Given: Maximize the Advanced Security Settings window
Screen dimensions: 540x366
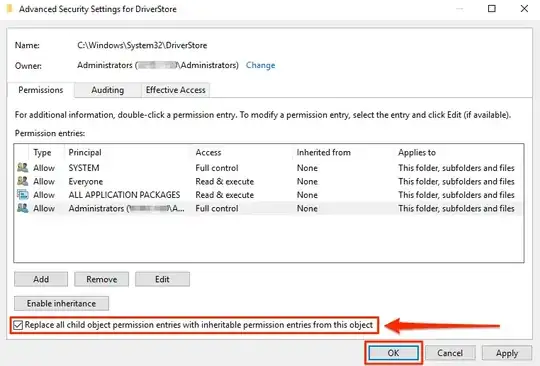Looking at the screenshot, I should click(492, 8).
